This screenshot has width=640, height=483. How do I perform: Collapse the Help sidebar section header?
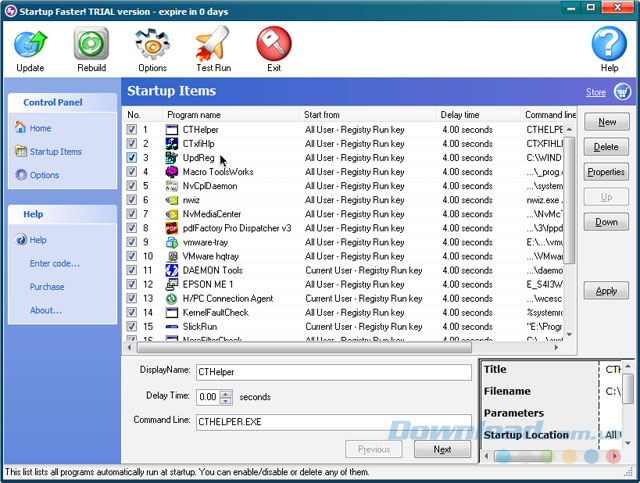click(60, 214)
